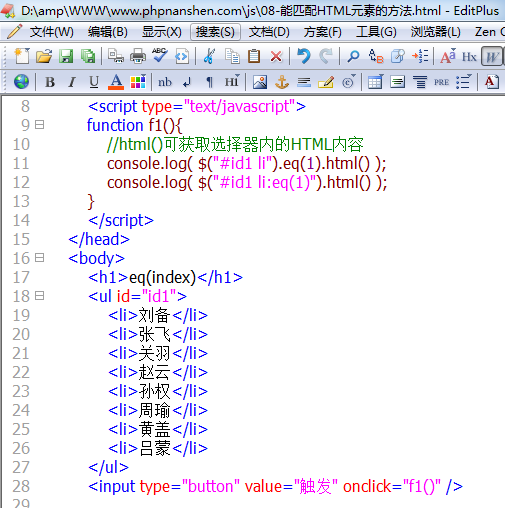This screenshot has width=505, height=508.
Task: Collapse the function f1 fold at line 9
Action: 40,125
